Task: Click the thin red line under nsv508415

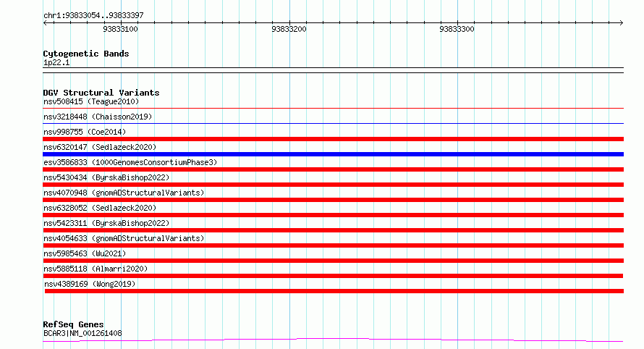Action: click(x=333, y=109)
